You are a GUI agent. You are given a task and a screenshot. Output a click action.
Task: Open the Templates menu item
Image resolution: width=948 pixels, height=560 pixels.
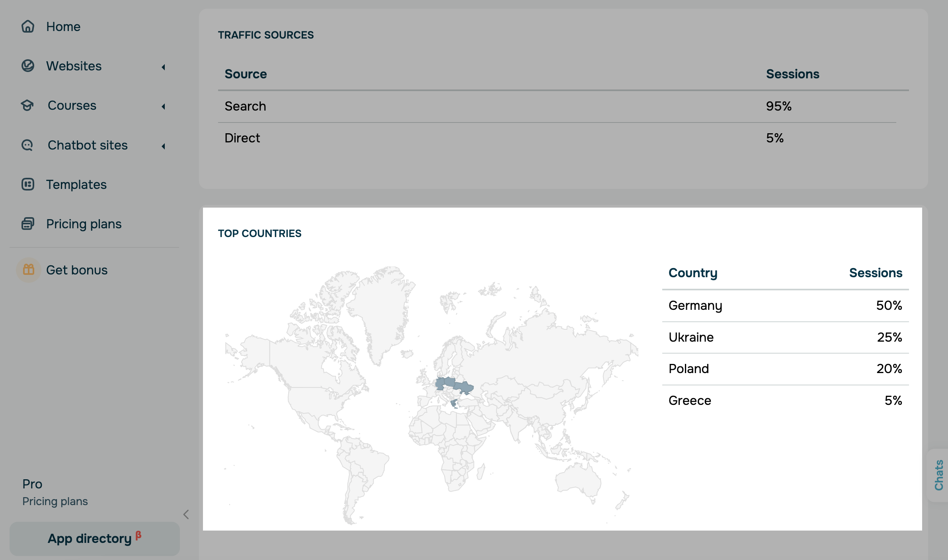pos(76,185)
